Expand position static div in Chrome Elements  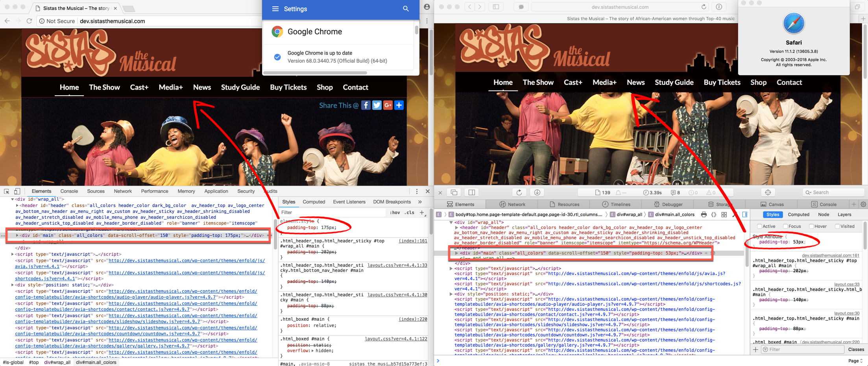[13, 285]
